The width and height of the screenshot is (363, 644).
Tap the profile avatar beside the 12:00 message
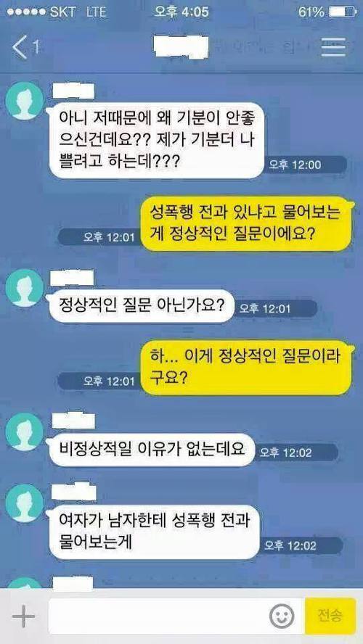click(x=25, y=101)
